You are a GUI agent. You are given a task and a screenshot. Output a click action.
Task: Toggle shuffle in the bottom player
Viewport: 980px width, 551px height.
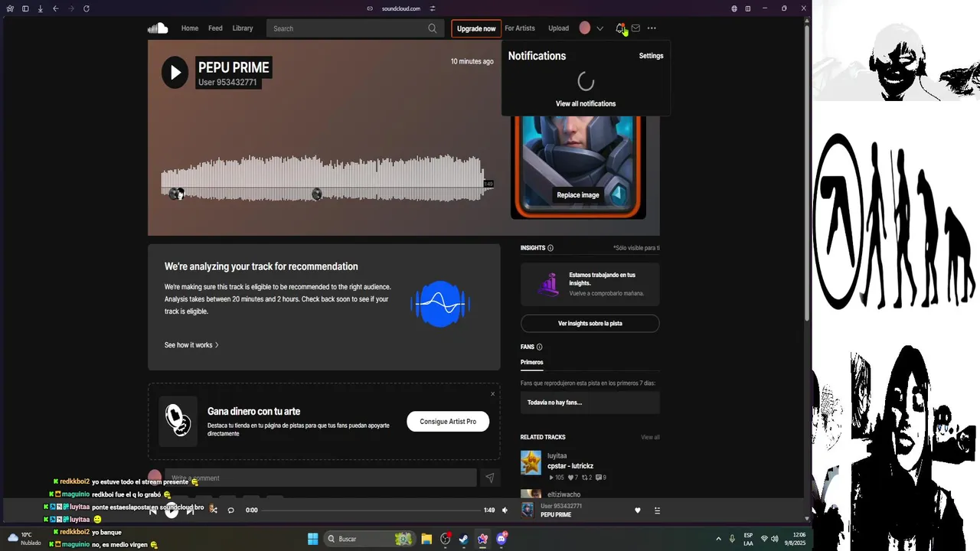(x=213, y=510)
